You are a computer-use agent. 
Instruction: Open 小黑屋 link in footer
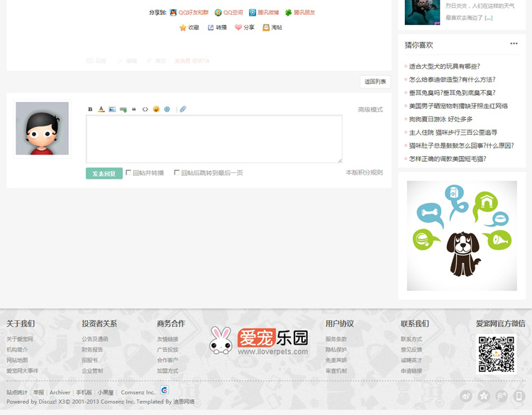pyautogui.click(x=106, y=392)
